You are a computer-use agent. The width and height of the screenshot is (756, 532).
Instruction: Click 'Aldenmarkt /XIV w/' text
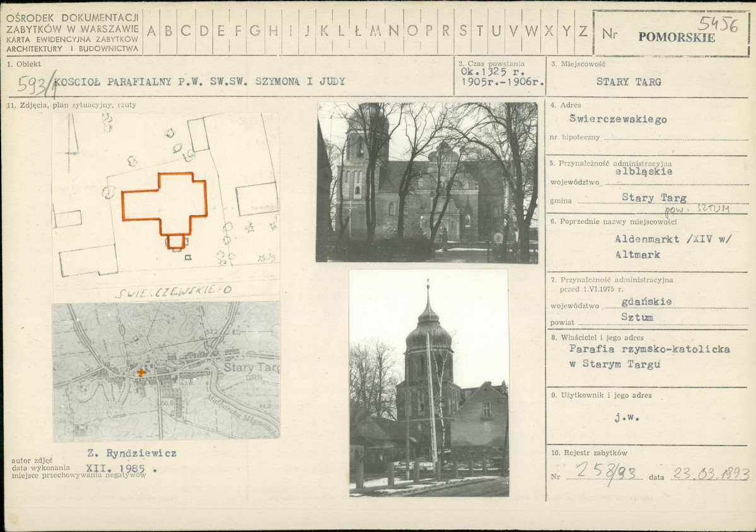click(x=673, y=239)
